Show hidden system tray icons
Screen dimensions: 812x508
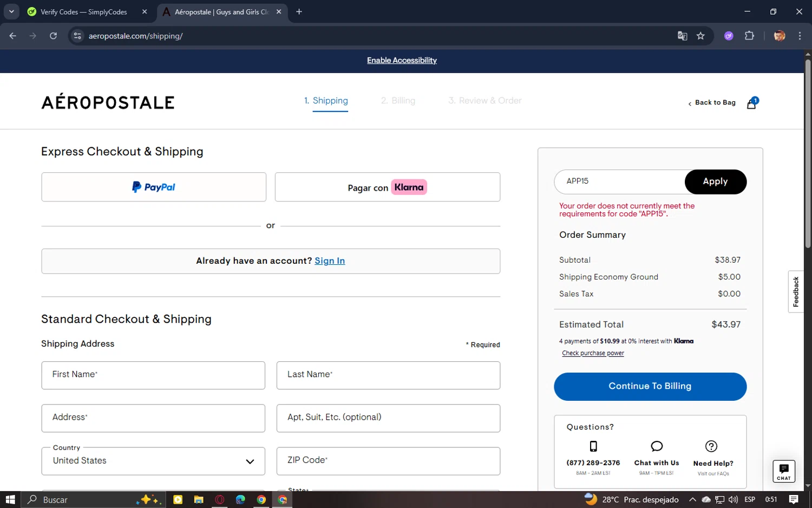tap(692, 499)
